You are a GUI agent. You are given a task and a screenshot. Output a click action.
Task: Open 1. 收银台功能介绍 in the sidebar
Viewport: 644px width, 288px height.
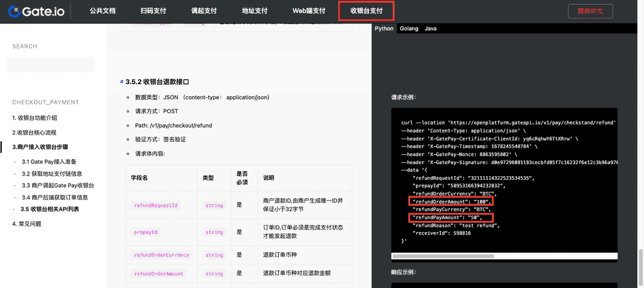tap(35, 118)
